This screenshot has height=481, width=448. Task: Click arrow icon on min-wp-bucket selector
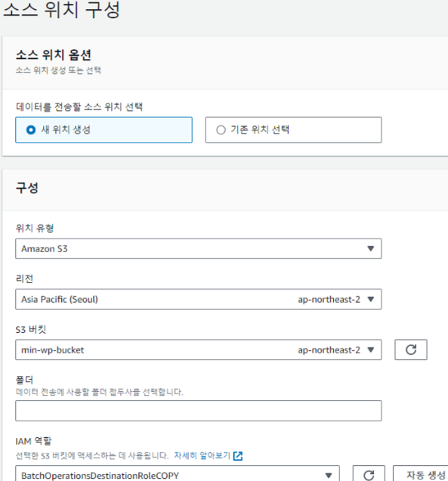371,350
